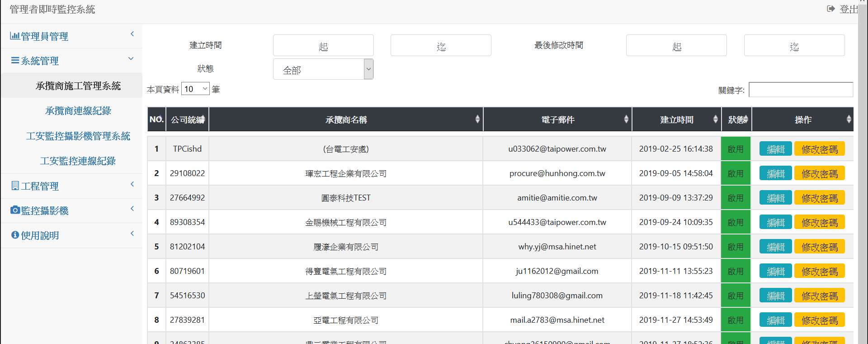868x344 pixels.
Task: Collapse 系統管理 menu chevron
Action: pyautogui.click(x=131, y=58)
